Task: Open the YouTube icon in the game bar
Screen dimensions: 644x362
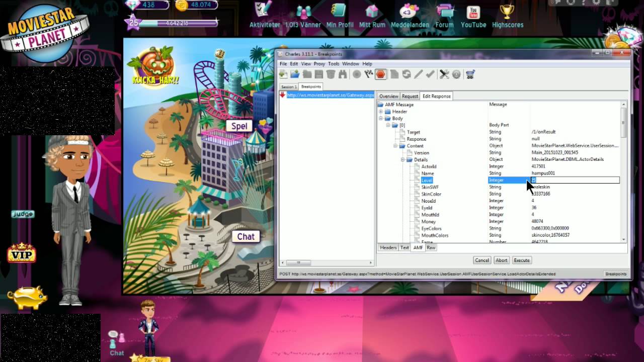Action: pos(473,15)
